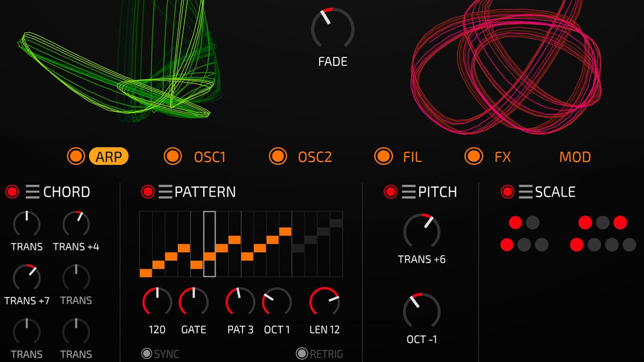Disable the PITCH module power button
The height and width of the screenshot is (362, 644).
(391, 192)
